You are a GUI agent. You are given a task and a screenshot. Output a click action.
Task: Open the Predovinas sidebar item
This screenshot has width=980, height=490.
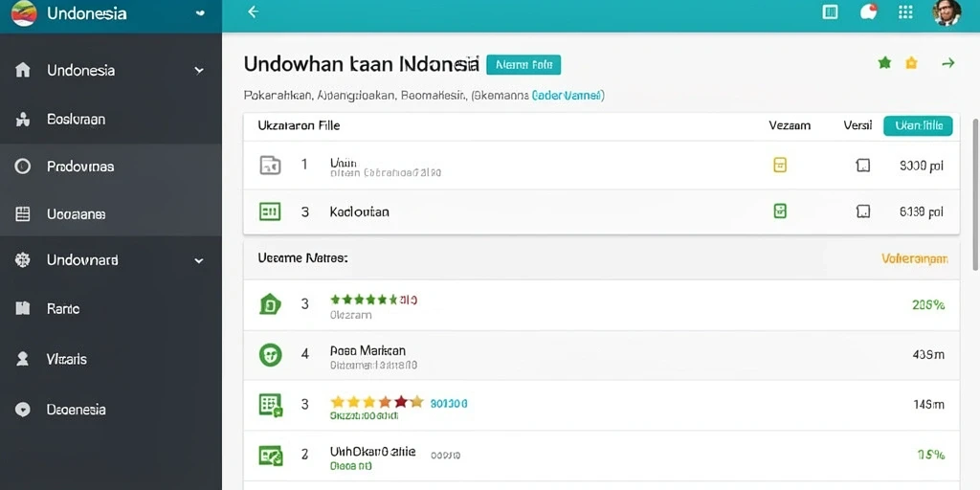pos(80,167)
